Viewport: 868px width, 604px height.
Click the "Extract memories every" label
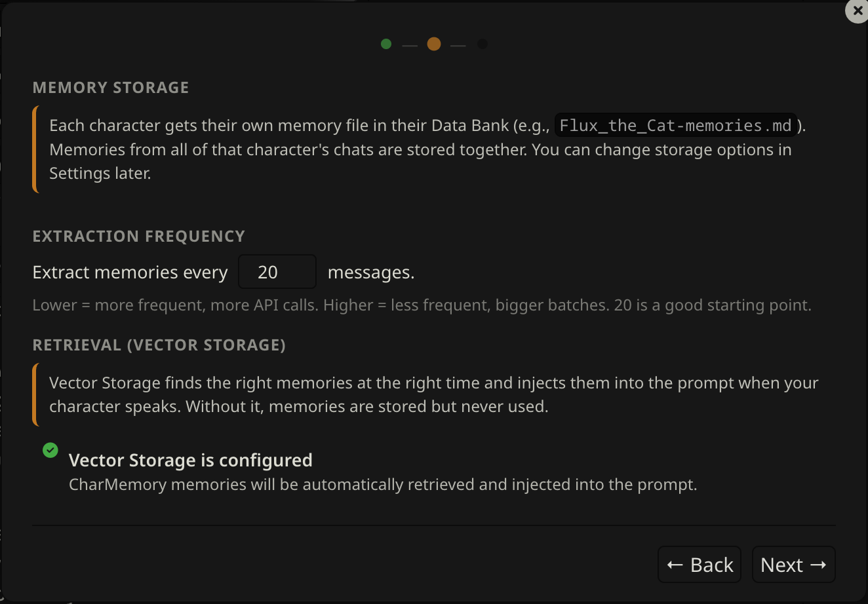pos(130,273)
